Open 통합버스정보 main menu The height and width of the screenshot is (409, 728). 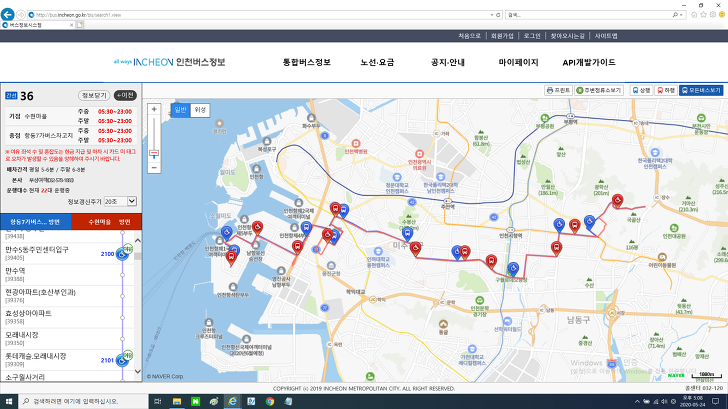pos(307,62)
